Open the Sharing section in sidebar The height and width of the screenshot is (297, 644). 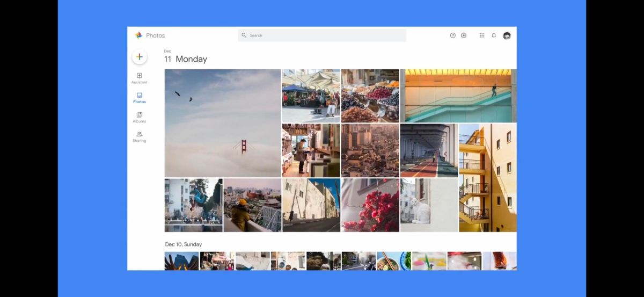[x=140, y=137]
